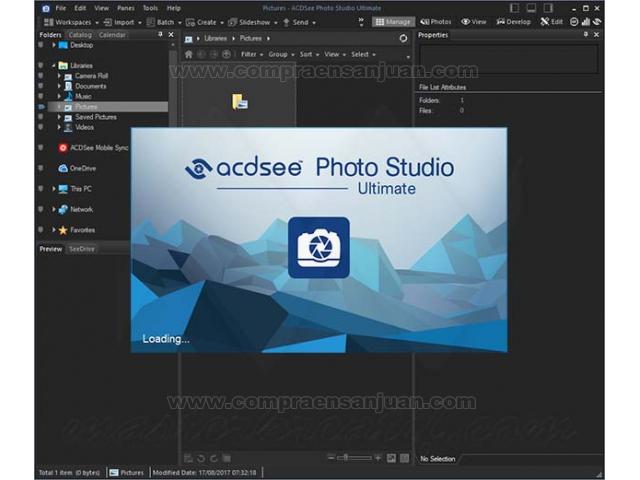Expand the Favorites node
This screenshot has height=480, width=640.
[53, 230]
